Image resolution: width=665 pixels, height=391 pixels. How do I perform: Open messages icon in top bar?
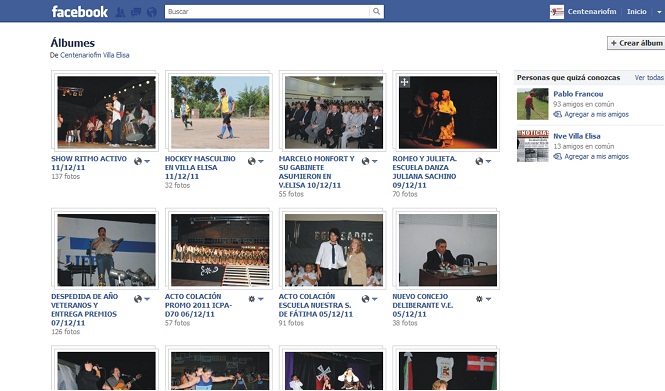pyautogui.click(x=136, y=12)
